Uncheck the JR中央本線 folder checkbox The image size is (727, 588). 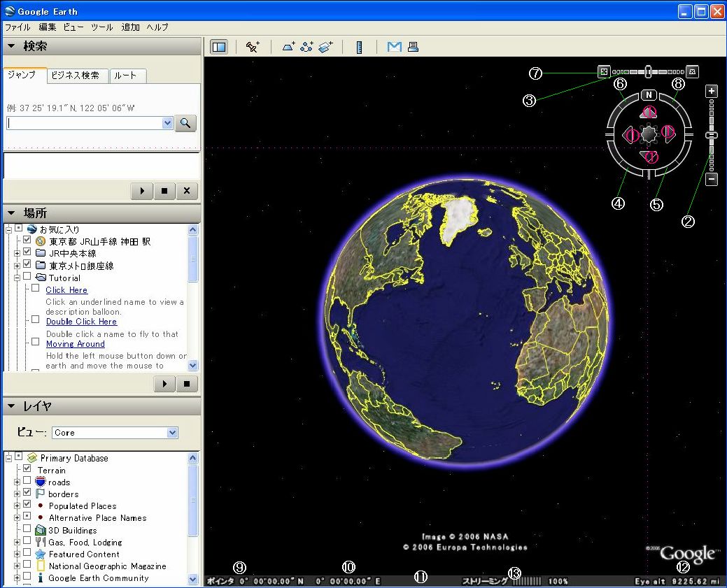click(x=27, y=252)
